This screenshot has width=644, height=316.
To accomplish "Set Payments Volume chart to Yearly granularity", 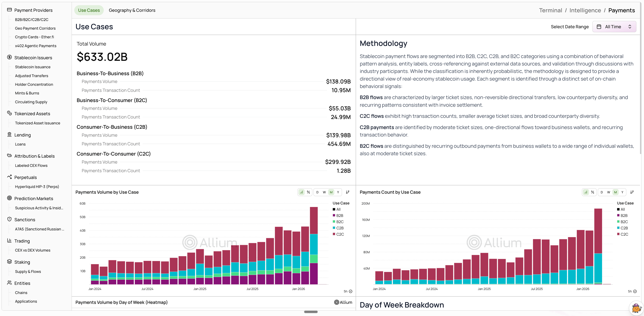I will click(338, 192).
